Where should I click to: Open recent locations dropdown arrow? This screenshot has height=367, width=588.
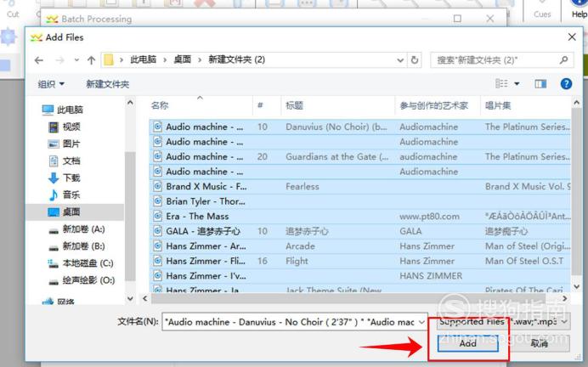click(76, 60)
